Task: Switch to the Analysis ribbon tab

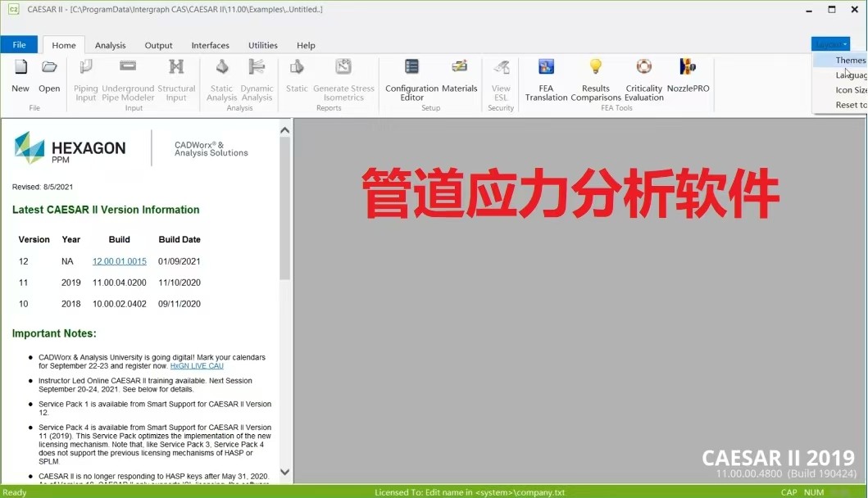Action: pyautogui.click(x=110, y=45)
